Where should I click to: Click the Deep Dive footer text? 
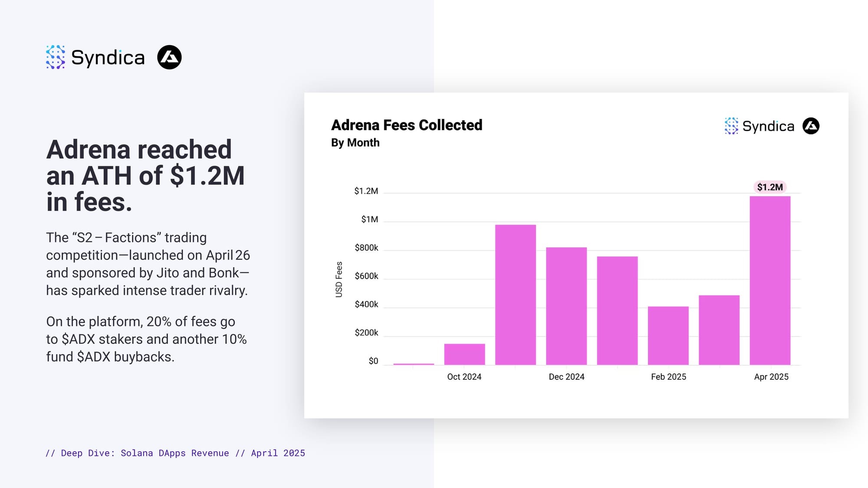175,453
